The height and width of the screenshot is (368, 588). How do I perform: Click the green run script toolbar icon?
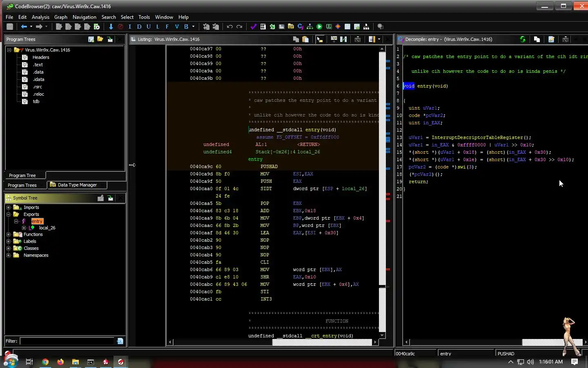click(319, 27)
